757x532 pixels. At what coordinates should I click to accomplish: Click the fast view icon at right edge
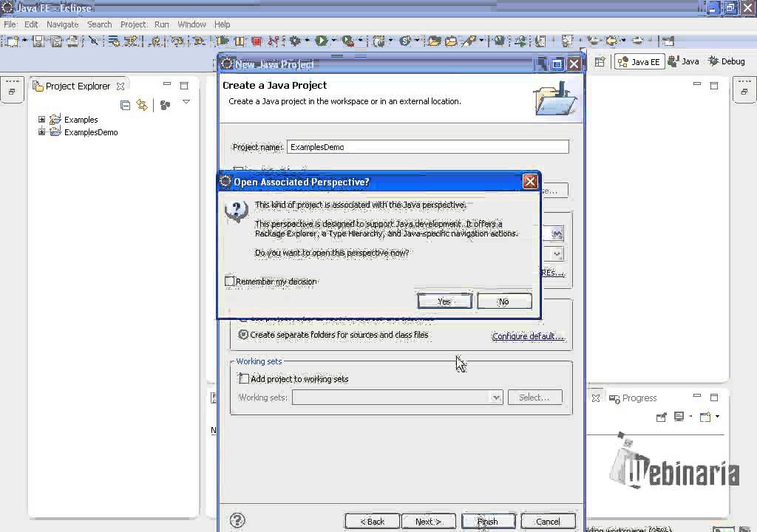pos(744,91)
